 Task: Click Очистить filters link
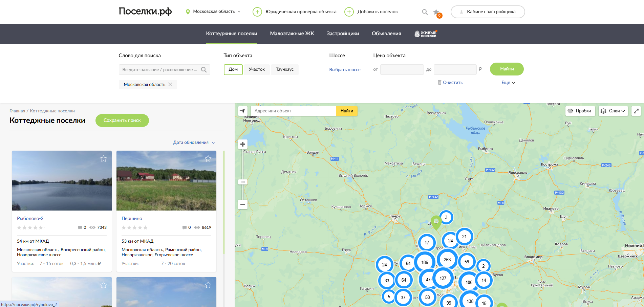[x=453, y=83]
